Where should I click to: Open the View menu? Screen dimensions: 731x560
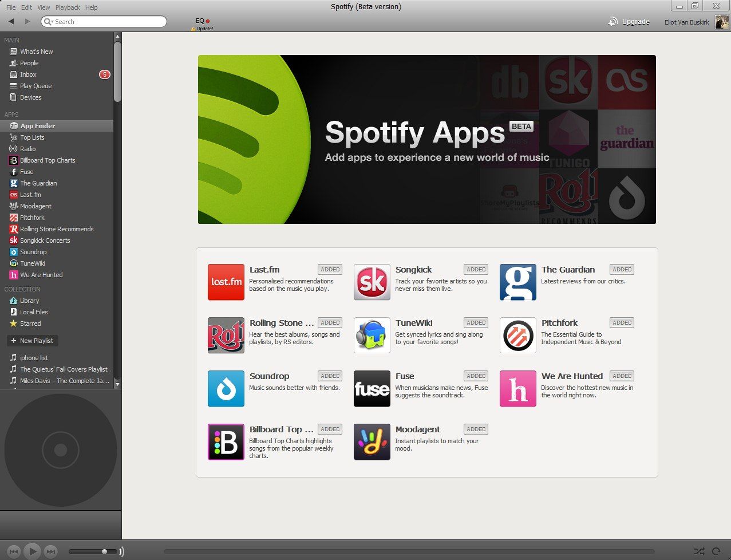pyautogui.click(x=44, y=7)
